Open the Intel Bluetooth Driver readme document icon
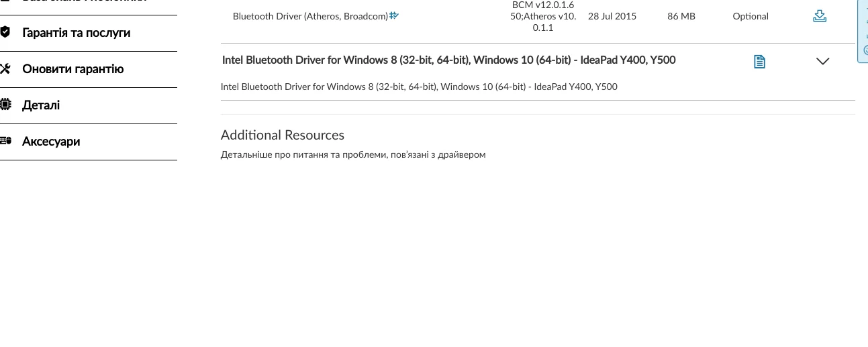The height and width of the screenshot is (347, 868). tap(759, 62)
